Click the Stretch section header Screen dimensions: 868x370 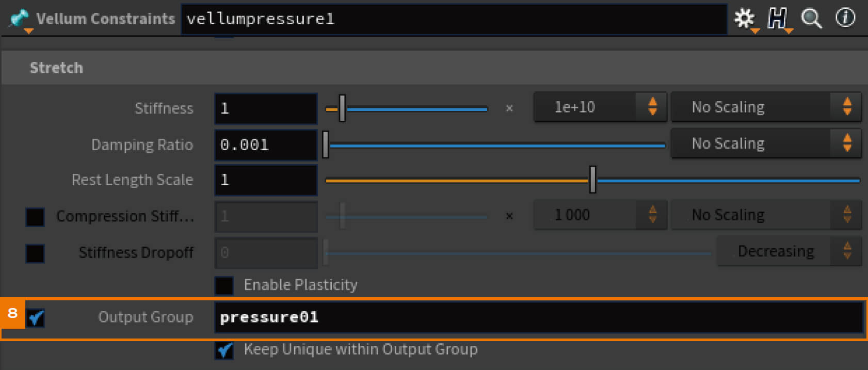point(434,68)
